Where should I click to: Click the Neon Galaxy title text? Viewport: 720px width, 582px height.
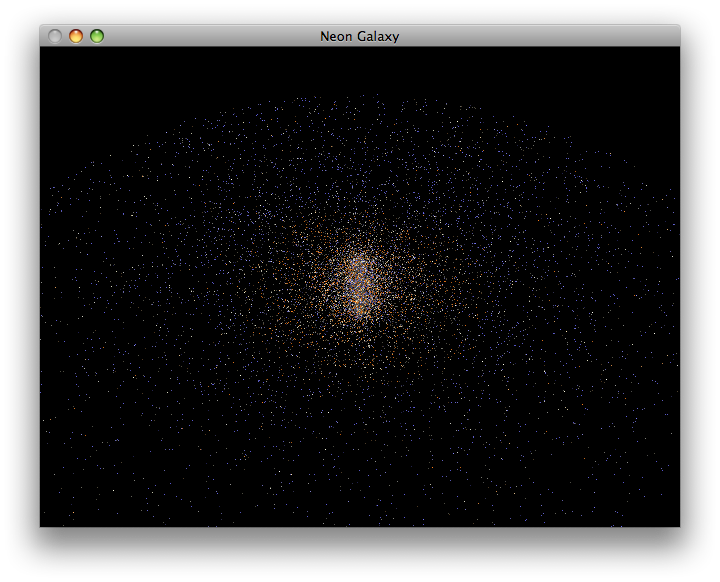(360, 36)
